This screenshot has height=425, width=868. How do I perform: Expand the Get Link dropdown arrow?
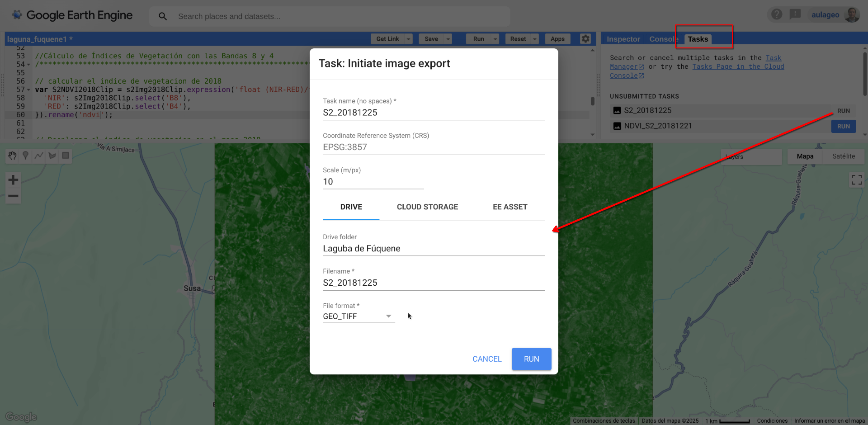pos(409,39)
